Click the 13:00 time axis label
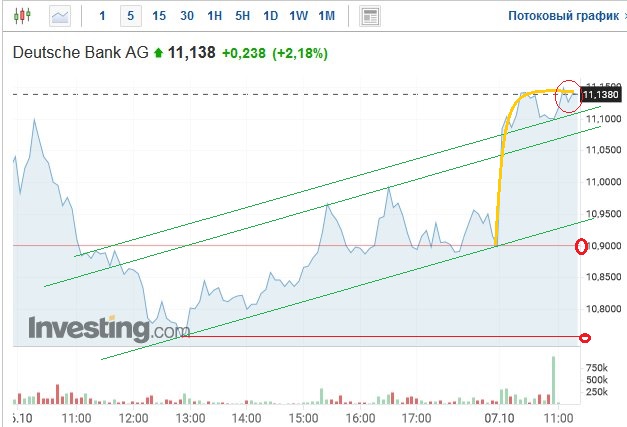Viewport: 627px width, 427px height. [190, 418]
